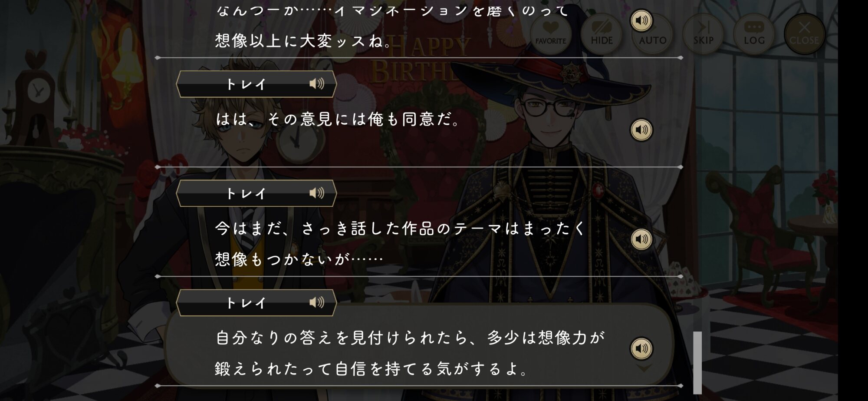Play voice for the 想像以上に大変ッスね line
The height and width of the screenshot is (401, 868).
pos(641,20)
